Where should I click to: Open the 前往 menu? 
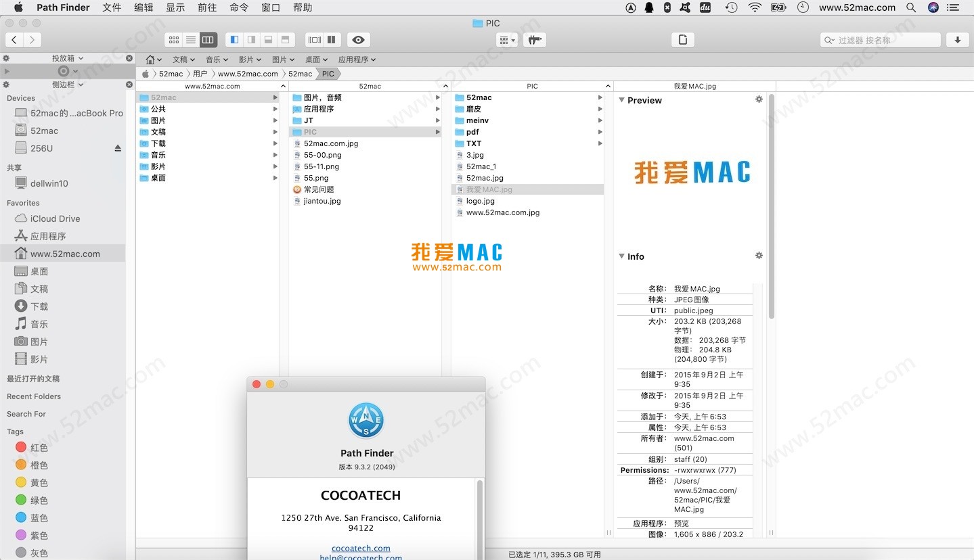click(207, 7)
